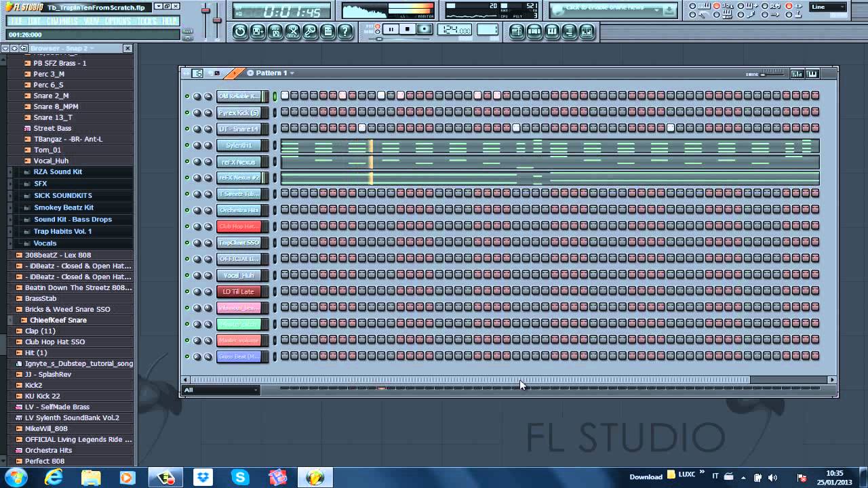
Task: Mute the Sylenth1 channel
Action: 187,145
